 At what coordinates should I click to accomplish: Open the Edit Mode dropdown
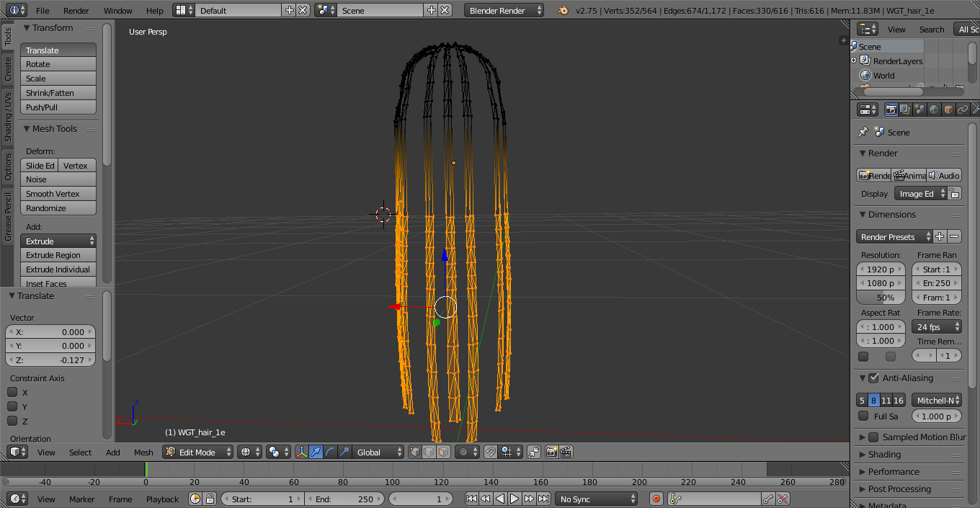198,452
